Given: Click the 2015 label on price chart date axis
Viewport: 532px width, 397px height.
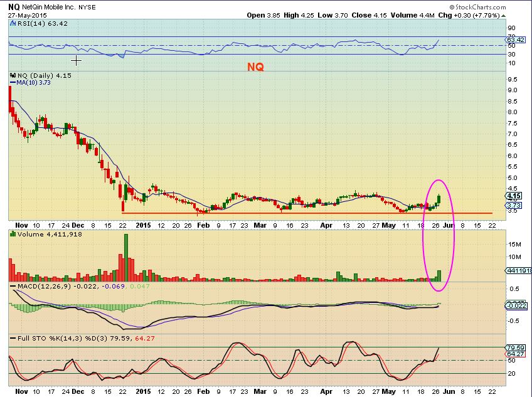Looking at the screenshot, I should pos(143,225).
